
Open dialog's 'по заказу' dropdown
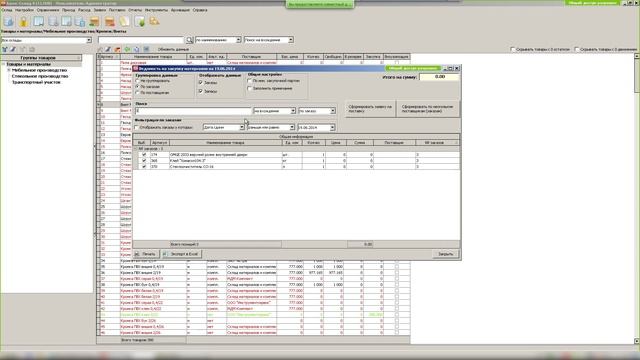[333, 111]
